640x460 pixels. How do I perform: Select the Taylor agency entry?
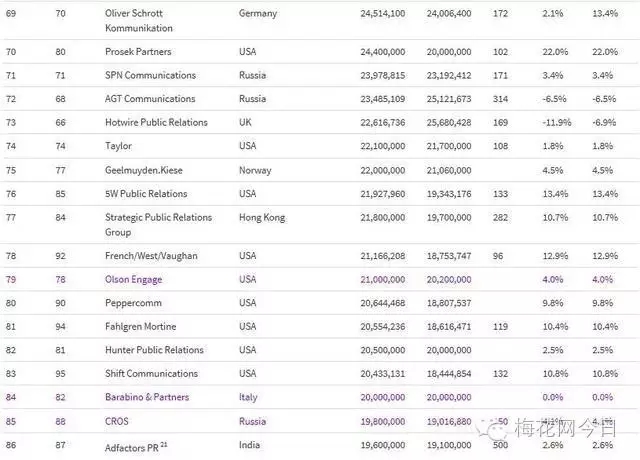(x=119, y=146)
